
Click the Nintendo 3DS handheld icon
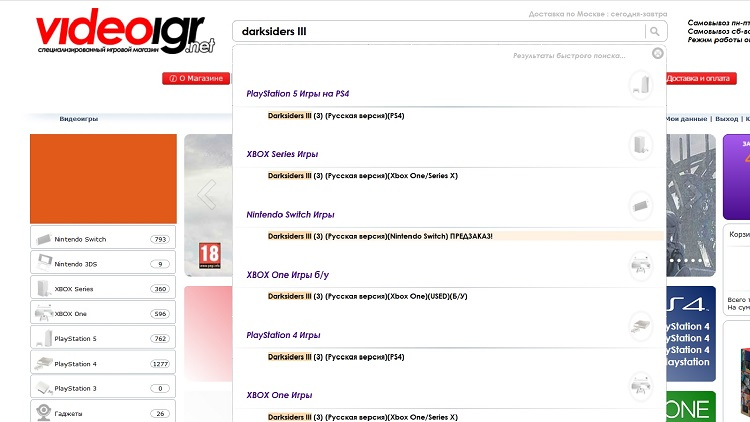44,264
